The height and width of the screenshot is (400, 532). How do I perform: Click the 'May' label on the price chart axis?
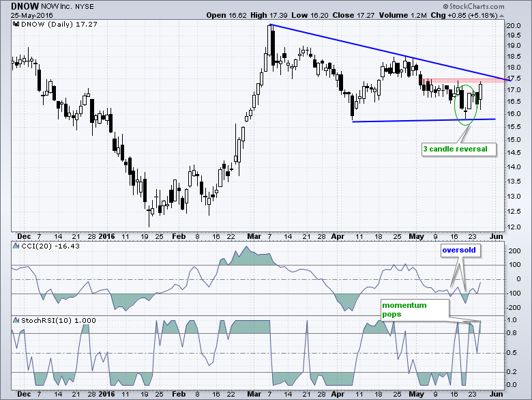pos(416,236)
